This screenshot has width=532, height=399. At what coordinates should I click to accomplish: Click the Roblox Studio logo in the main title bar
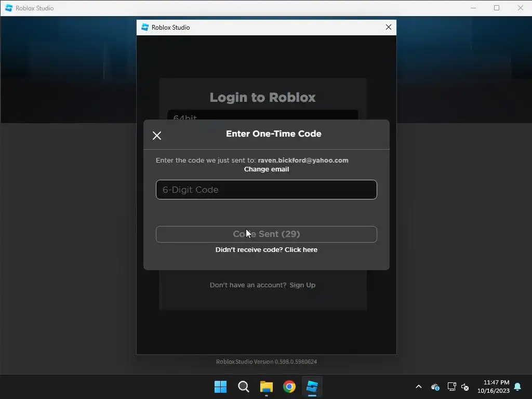[x=9, y=8]
